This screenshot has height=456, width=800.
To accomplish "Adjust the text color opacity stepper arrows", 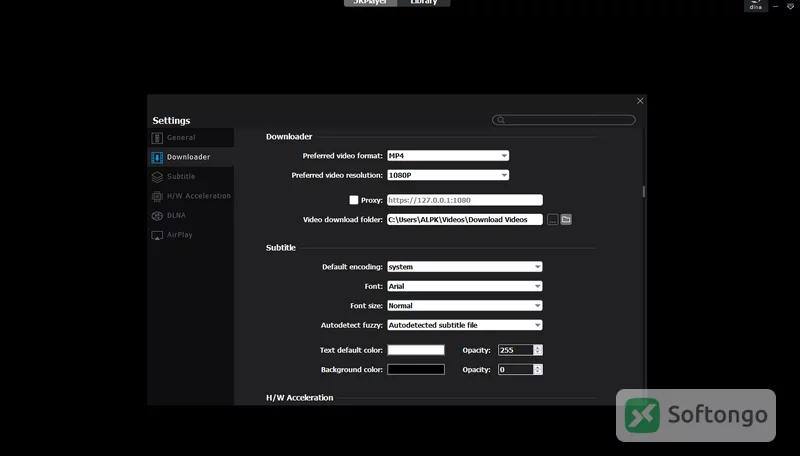I will point(538,350).
